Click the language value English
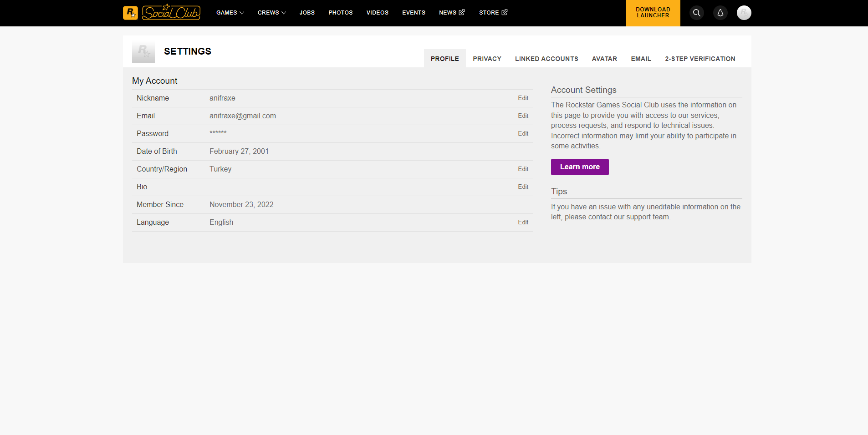868x435 pixels. coord(221,223)
